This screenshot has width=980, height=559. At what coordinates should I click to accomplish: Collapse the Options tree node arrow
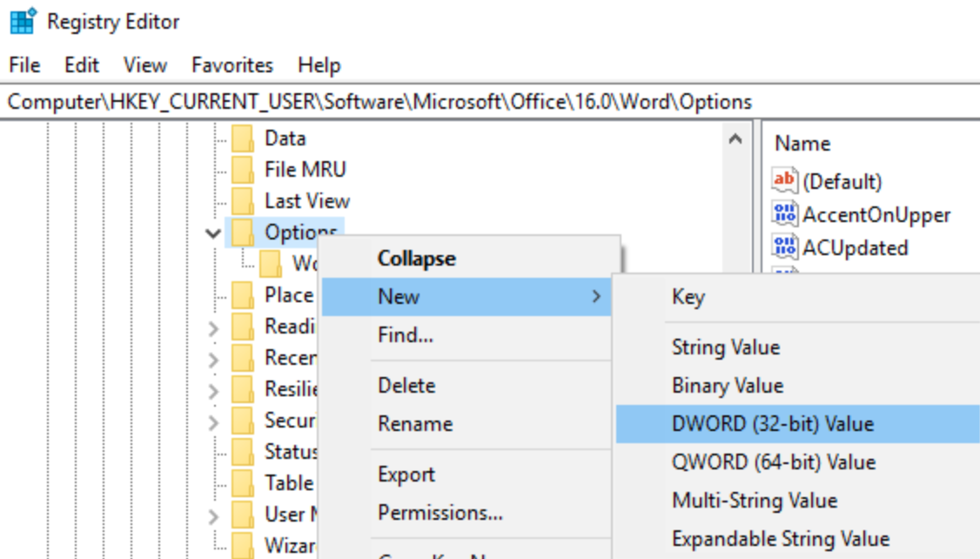pos(213,232)
